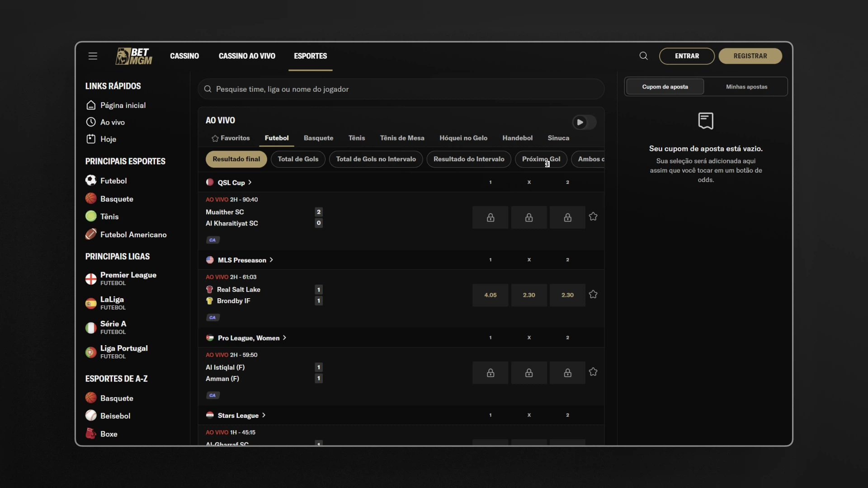This screenshot has height=488, width=868.
Task: Open Boxe in the A-Z sports list
Action: pyautogui.click(x=102, y=434)
